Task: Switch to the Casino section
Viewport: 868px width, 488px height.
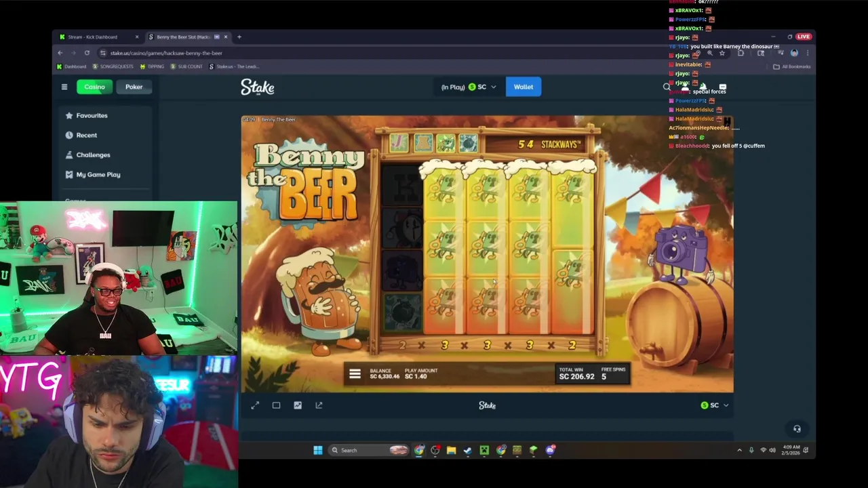Action: pyautogui.click(x=94, y=87)
